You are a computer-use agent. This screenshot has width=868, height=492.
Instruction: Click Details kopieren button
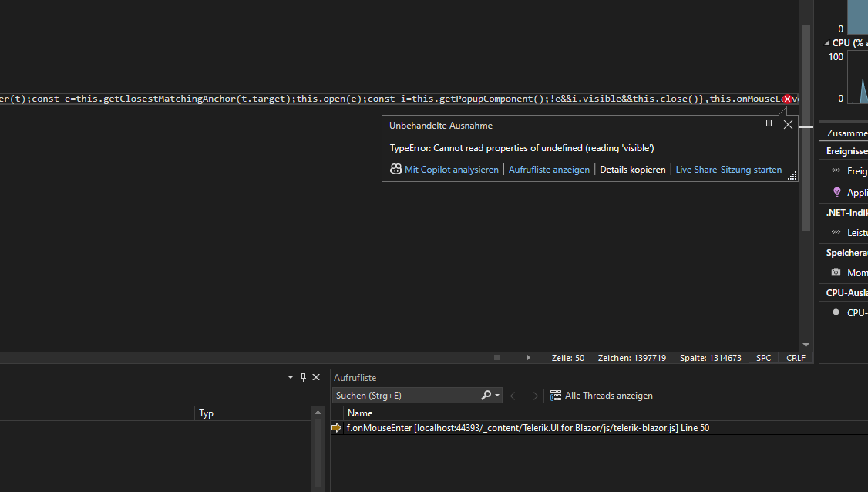pos(632,170)
